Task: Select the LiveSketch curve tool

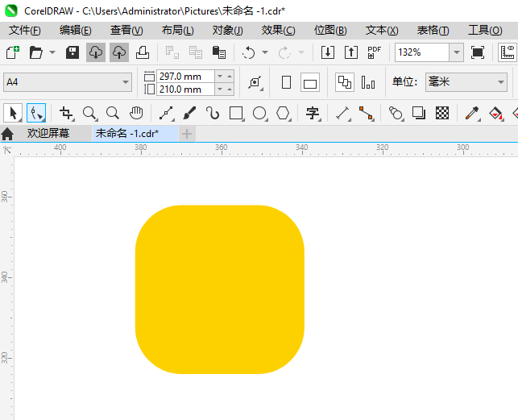Action: pyautogui.click(x=213, y=113)
